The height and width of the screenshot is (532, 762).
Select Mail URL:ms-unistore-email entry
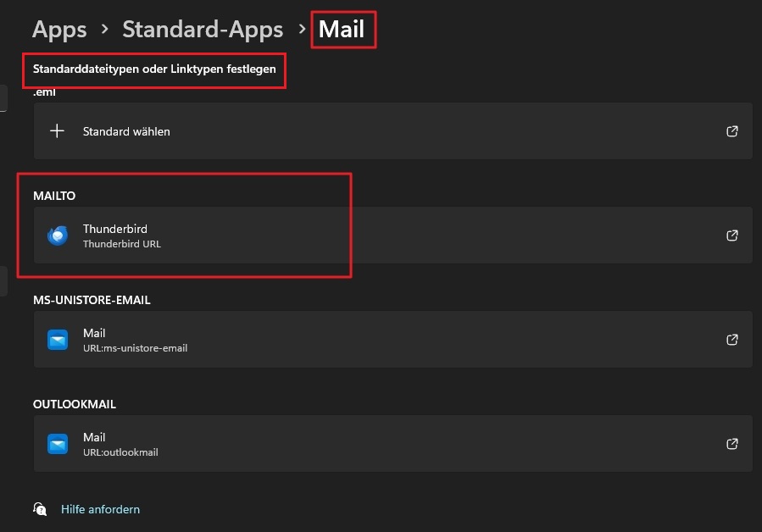[392, 339]
